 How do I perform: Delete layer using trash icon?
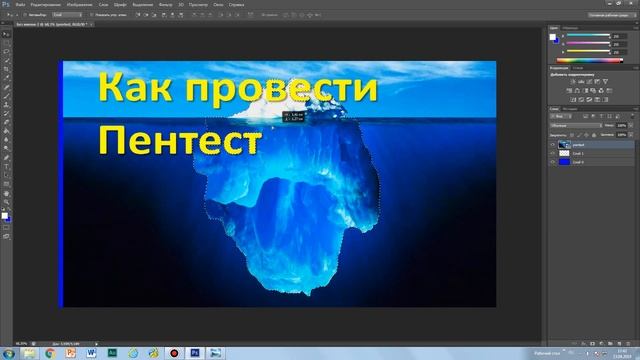628,344
